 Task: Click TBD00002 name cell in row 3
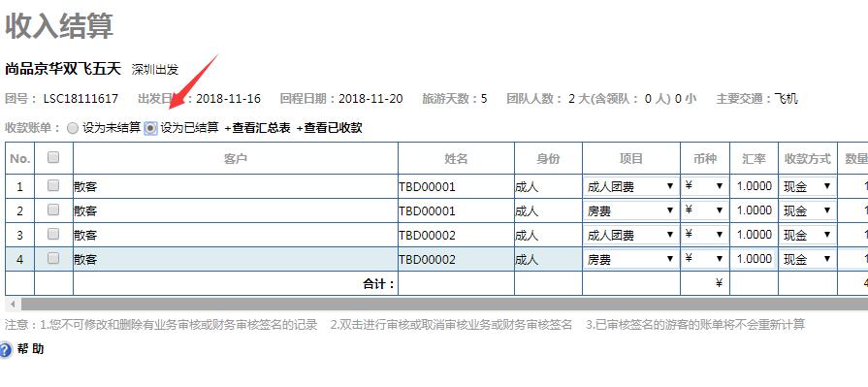coord(456,236)
